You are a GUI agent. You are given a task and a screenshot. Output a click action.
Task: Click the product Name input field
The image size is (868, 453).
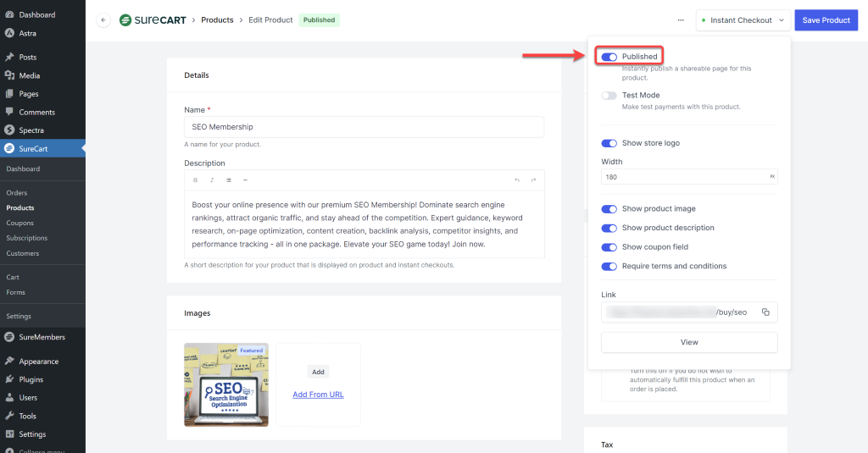click(364, 127)
